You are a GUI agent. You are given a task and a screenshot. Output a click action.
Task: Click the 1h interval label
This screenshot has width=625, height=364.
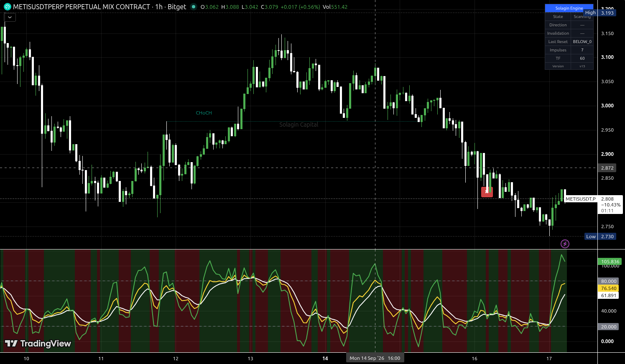point(159,7)
